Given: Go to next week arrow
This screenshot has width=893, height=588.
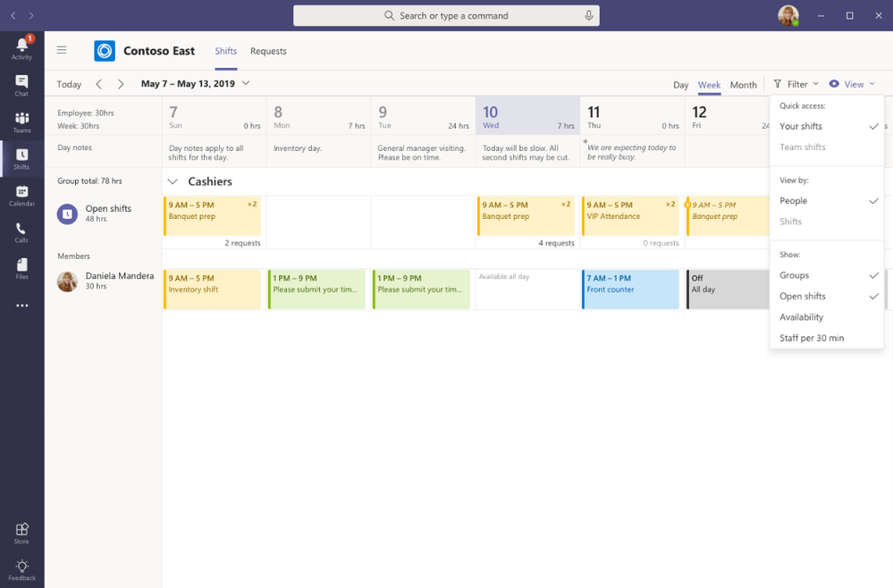Looking at the screenshot, I should click(x=121, y=84).
